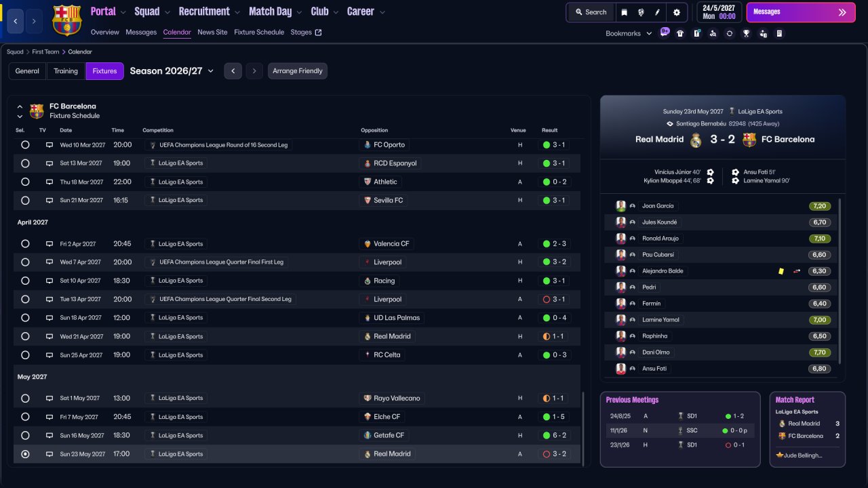Select the radio button for the Rayo Vallecano fixture
The image size is (868, 488).
(25, 399)
